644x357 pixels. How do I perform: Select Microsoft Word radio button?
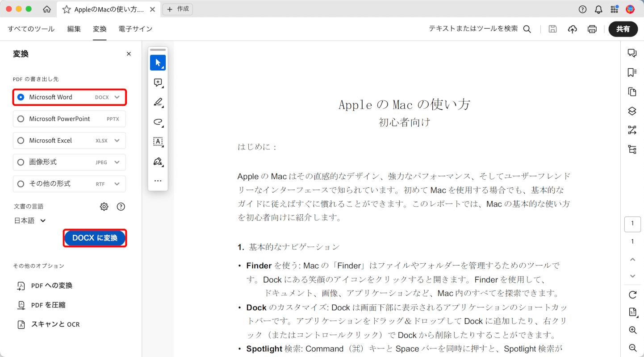pos(21,97)
